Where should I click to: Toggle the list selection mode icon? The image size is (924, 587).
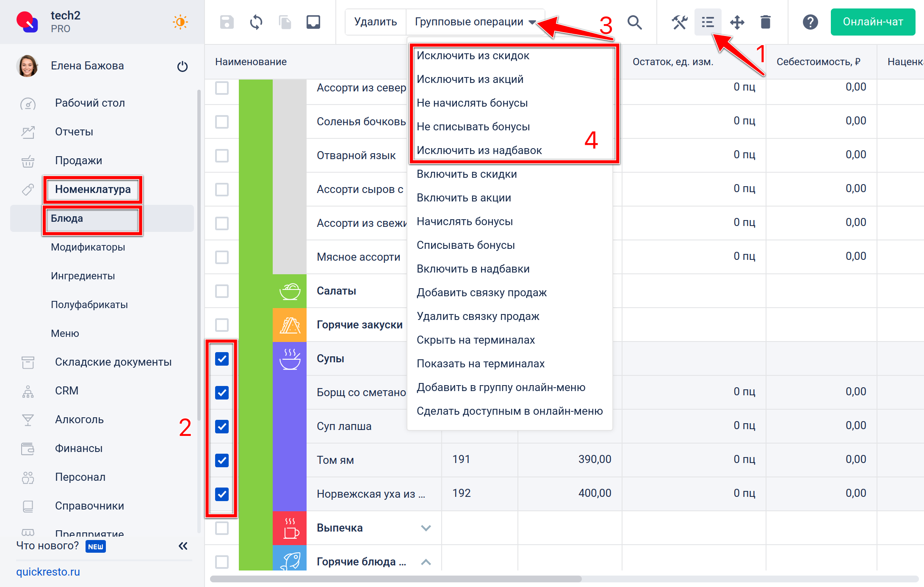[708, 22]
